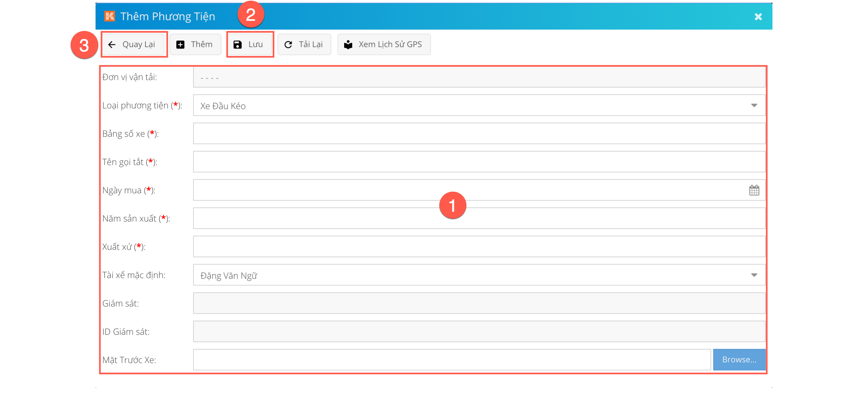Click the Lưu button label

(x=255, y=44)
